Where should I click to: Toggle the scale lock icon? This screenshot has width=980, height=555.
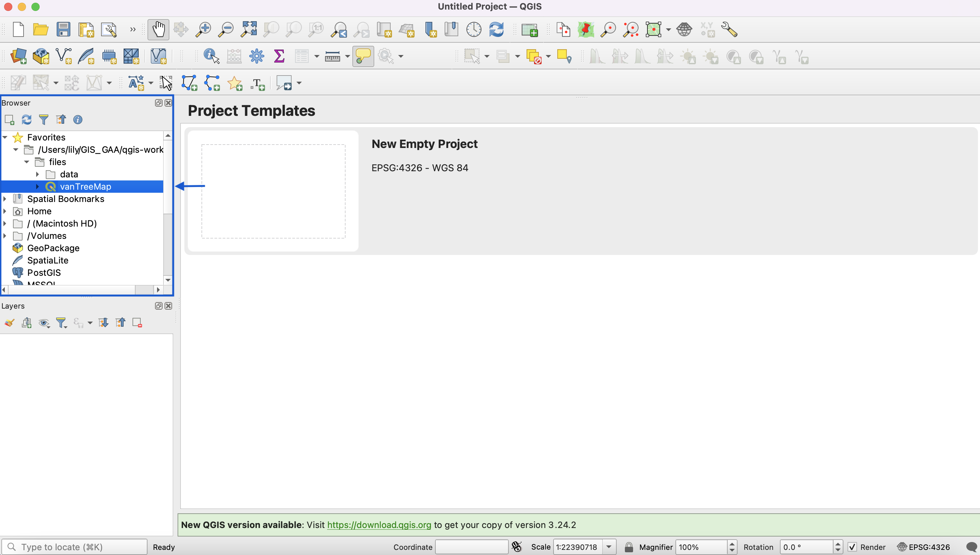[x=629, y=547]
